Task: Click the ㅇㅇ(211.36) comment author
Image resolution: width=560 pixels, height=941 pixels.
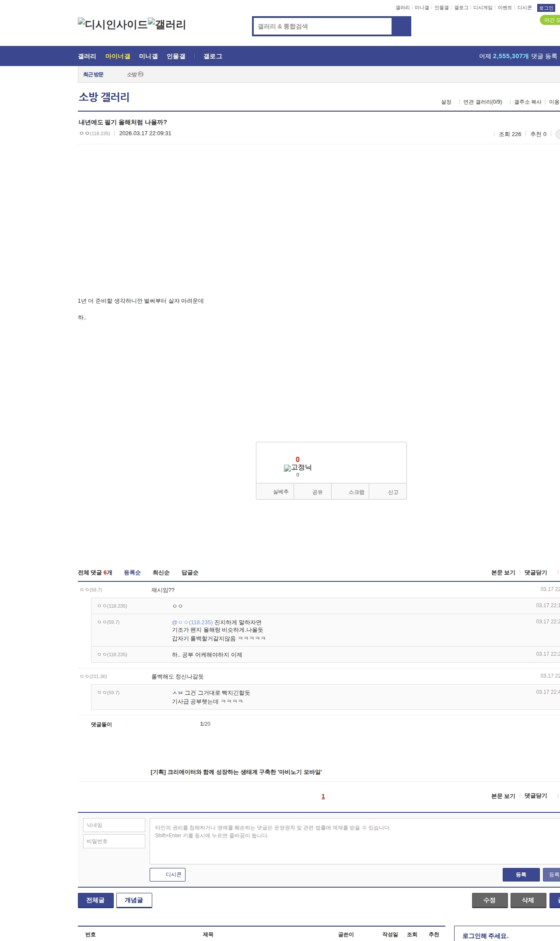Action: tap(94, 676)
